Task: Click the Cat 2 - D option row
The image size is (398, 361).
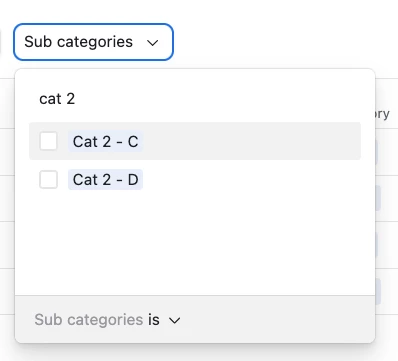Action: pyautogui.click(x=195, y=180)
